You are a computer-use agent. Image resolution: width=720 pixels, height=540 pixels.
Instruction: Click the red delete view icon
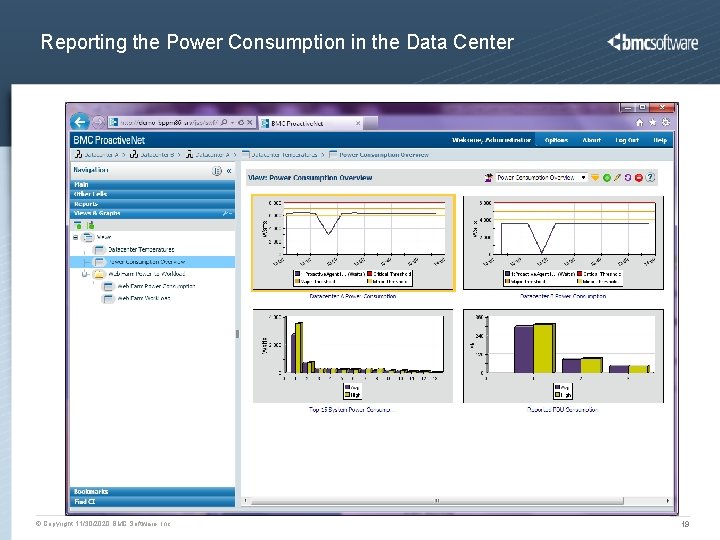(638, 178)
